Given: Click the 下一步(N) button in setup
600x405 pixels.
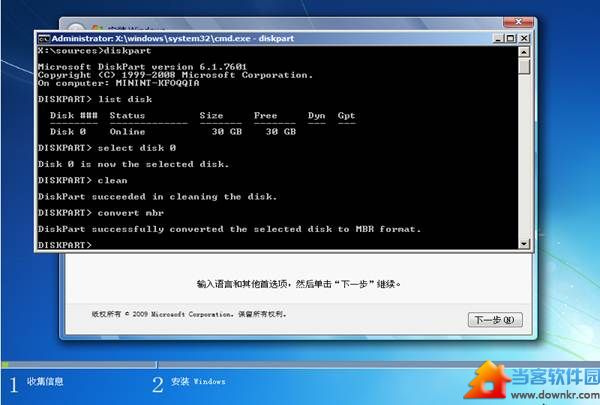Looking at the screenshot, I should tap(495, 320).
